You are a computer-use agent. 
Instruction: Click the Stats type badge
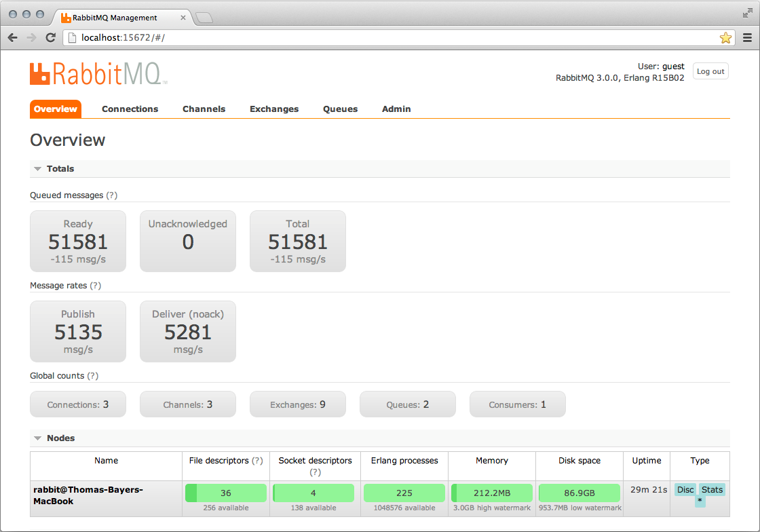point(712,489)
